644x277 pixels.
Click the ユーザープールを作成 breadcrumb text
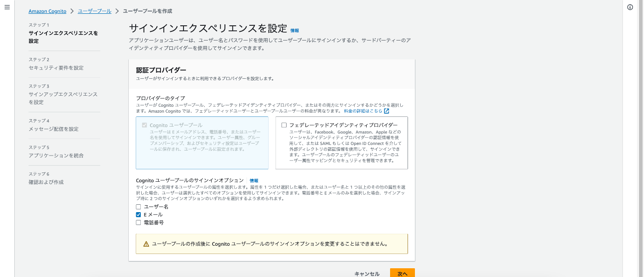coord(148,11)
